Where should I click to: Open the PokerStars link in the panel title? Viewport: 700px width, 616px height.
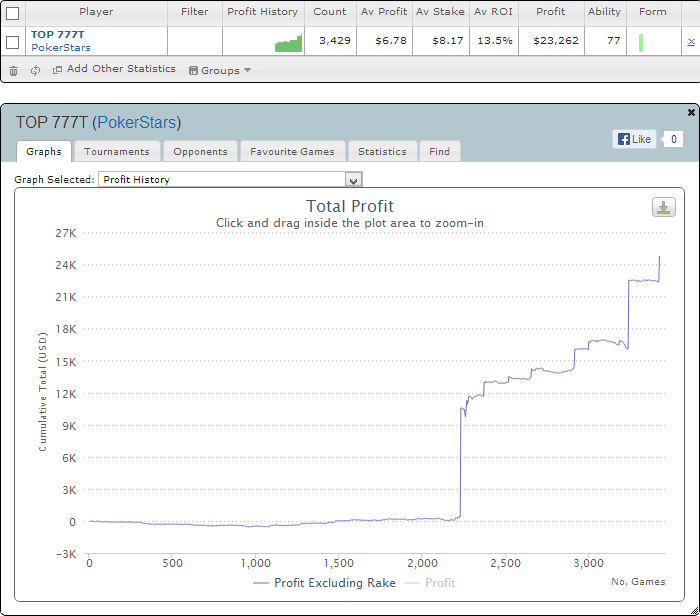[x=137, y=122]
